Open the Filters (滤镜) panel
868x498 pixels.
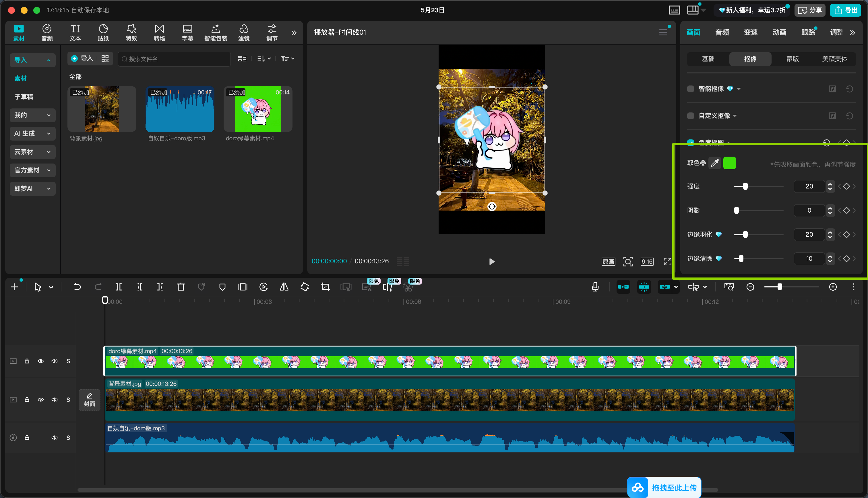244,33
